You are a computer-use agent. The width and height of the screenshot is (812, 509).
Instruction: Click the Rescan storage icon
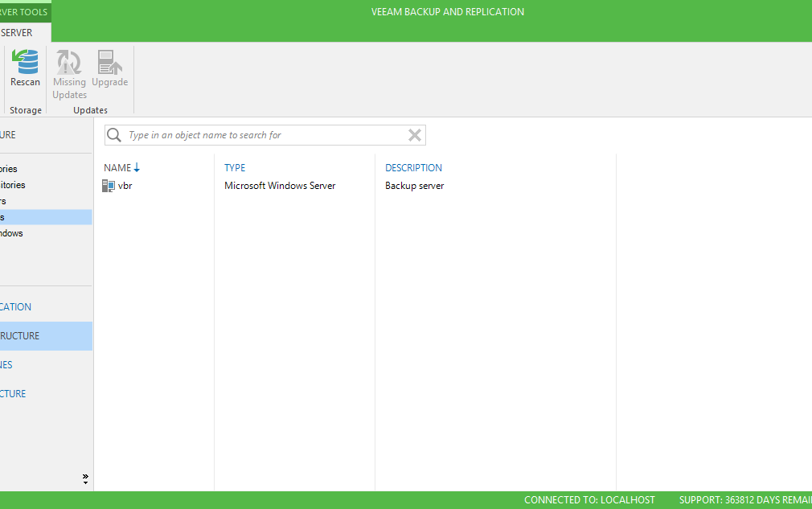(25, 62)
